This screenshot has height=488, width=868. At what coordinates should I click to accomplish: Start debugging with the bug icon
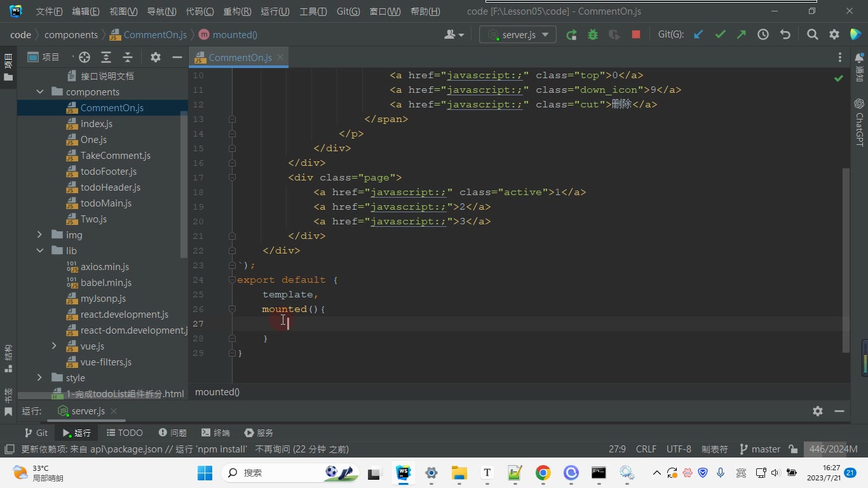coord(593,35)
